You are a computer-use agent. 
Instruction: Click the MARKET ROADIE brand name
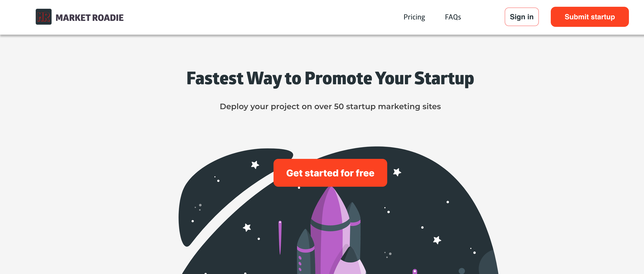point(89,18)
